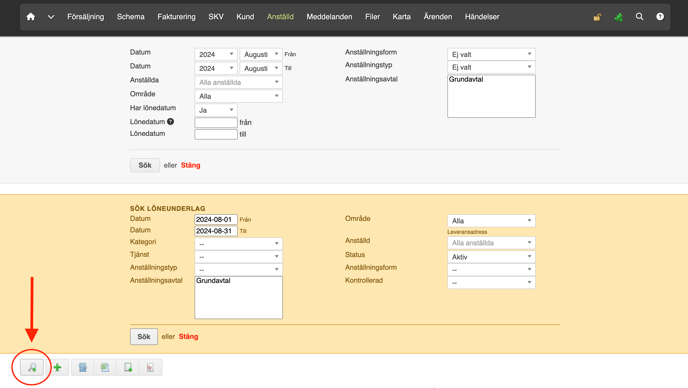The image size is (688, 388).
Task: Open the top Anställda dropdown 'Alla anställda'
Action: [238, 82]
